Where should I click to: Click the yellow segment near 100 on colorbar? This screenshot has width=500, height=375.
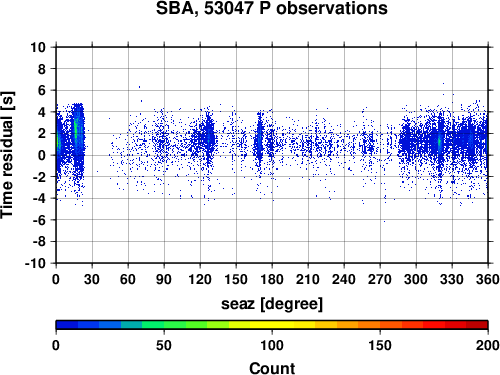(272, 325)
